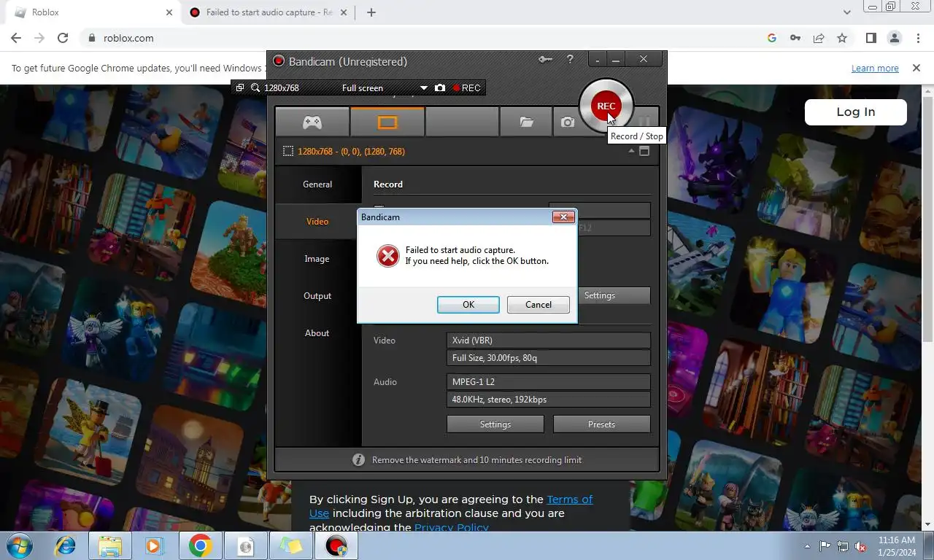The image size is (934, 560).
Task: Open About section in Bandicam sidebar
Action: (x=317, y=333)
